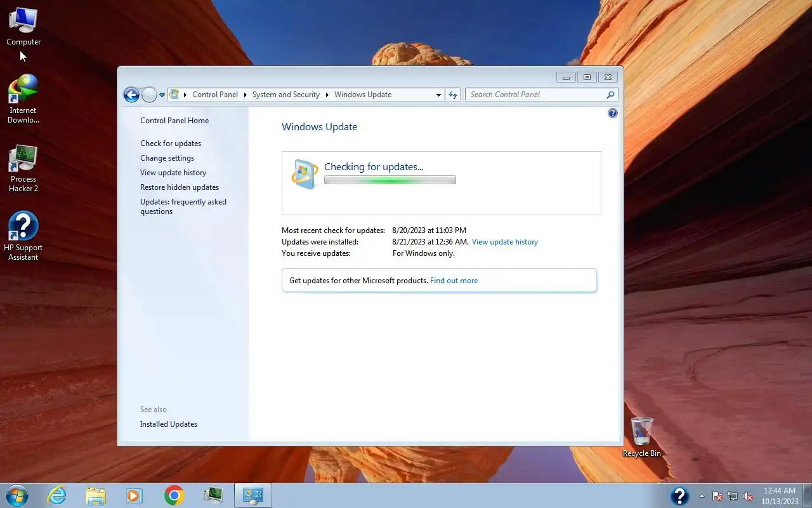Open the recent pages dropdown beside navigation arrows
Viewport: 812px width, 508px height.
tap(162, 95)
